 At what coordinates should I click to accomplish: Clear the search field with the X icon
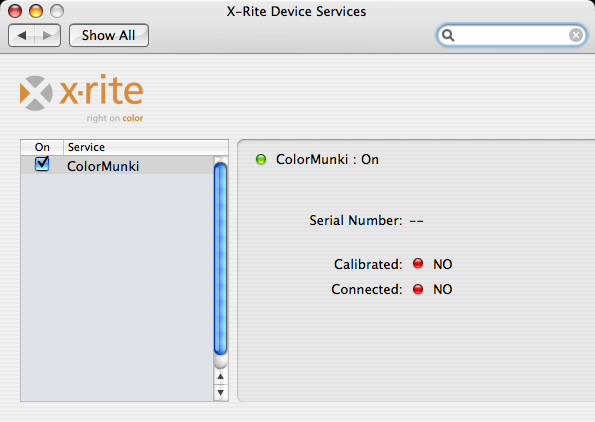click(576, 35)
